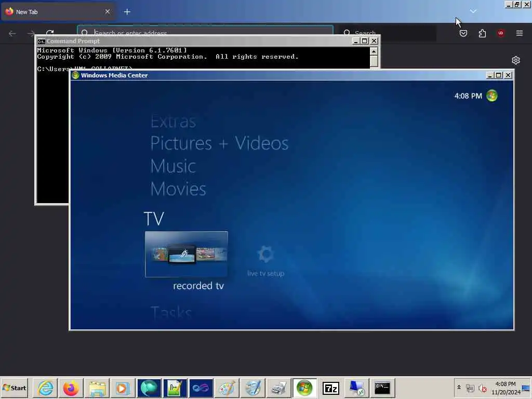Open Windows Explorer from taskbar
The image size is (532, 399).
point(97,388)
